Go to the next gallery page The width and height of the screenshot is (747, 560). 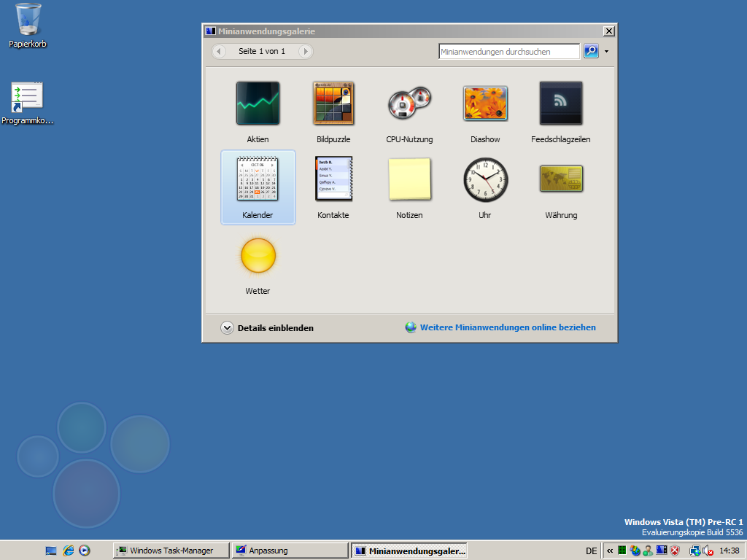point(306,51)
